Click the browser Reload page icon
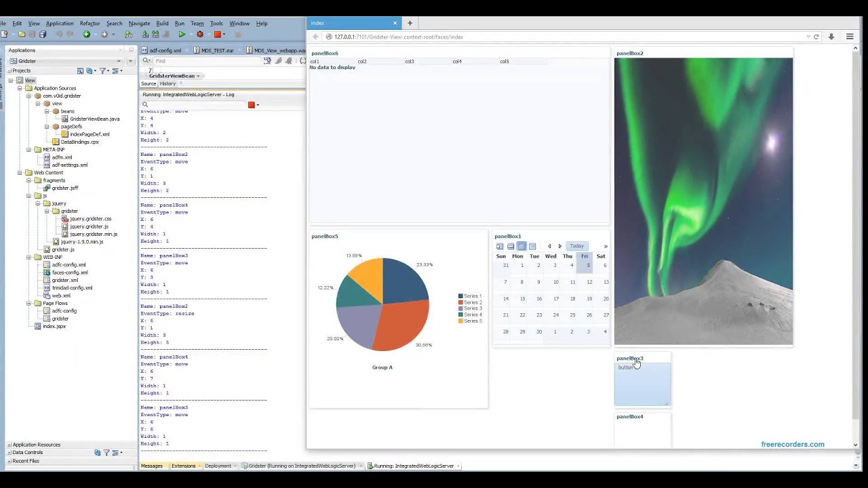Image resolution: width=868 pixels, height=488 pixels. click(816, 37)
